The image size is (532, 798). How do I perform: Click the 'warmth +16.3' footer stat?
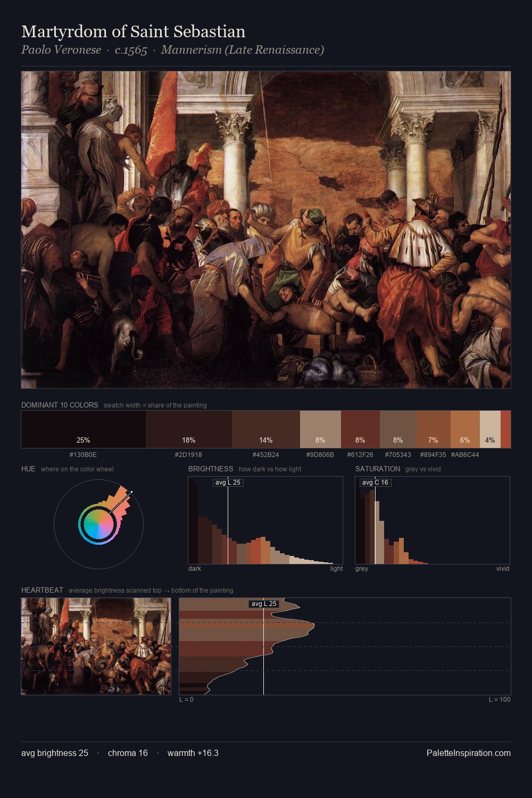(x=193, y=753)
